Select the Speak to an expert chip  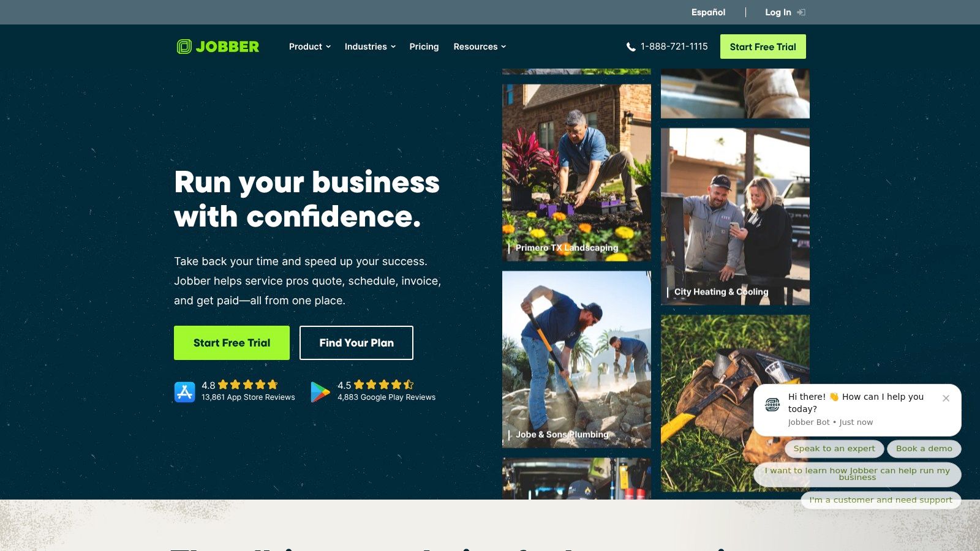pyautogui.click(x=834, y=449)
